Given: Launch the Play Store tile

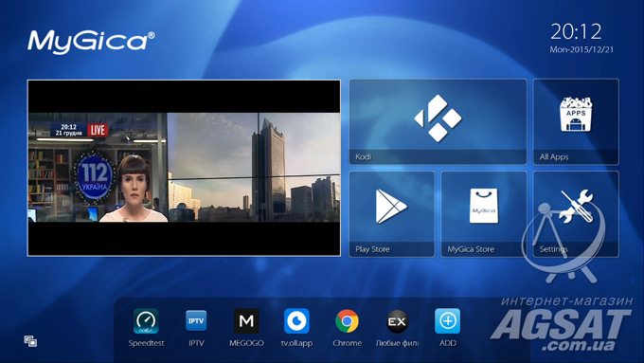Looking at the screenshot, I should click(392, 214).
